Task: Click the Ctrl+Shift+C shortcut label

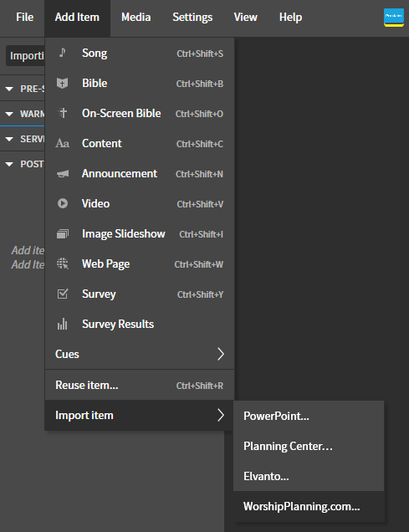Action: point(200,144)
